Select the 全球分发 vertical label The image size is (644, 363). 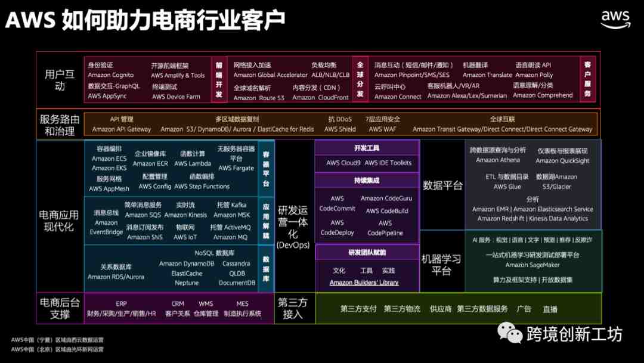tap(360, 79)
